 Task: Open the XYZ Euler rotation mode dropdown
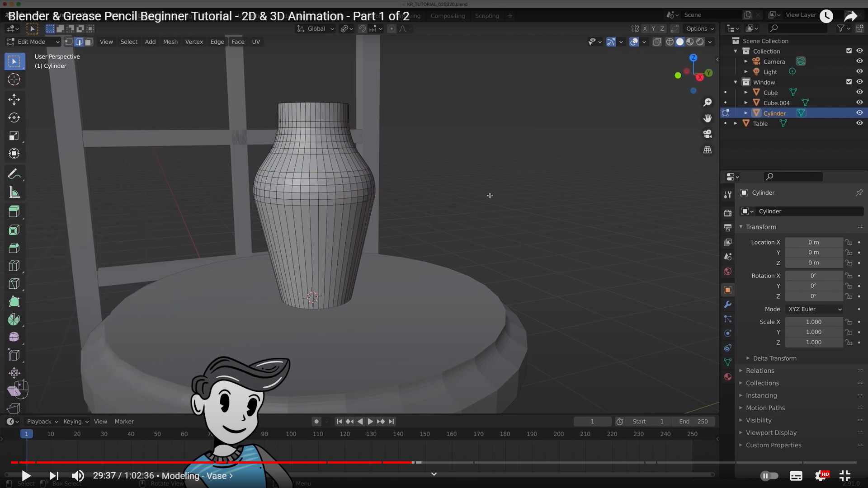814,309
